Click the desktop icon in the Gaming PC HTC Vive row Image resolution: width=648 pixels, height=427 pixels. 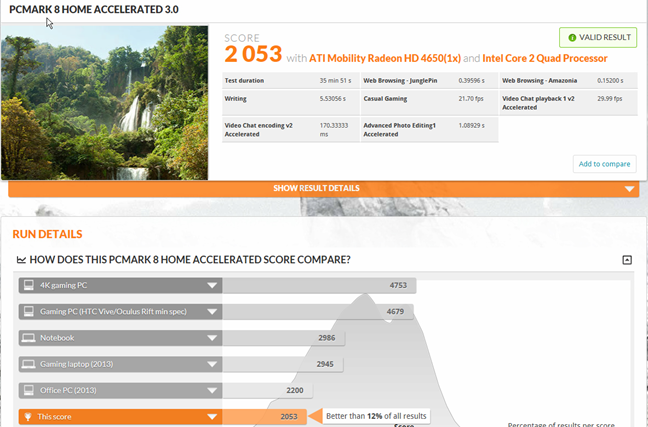pos(29,312)
